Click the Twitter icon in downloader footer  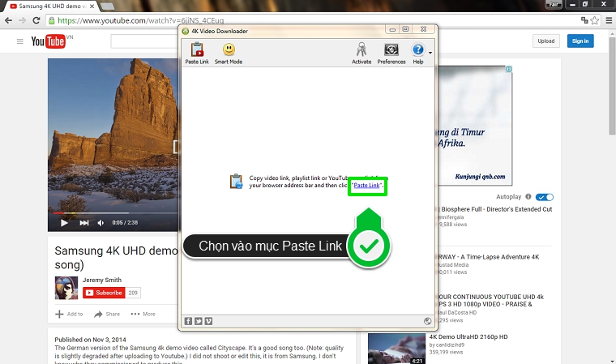click(199, 321)
